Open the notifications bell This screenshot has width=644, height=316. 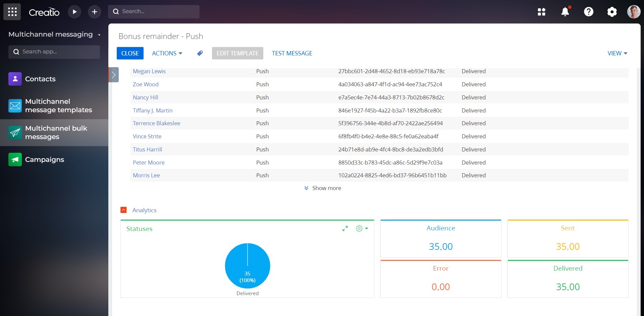[565, 11]
